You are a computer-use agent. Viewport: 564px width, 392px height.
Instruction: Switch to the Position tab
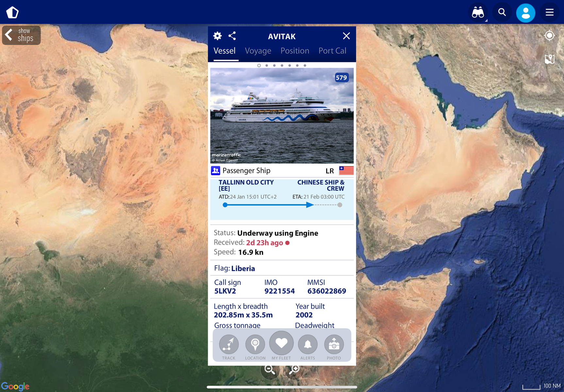(x=295, y=51)
